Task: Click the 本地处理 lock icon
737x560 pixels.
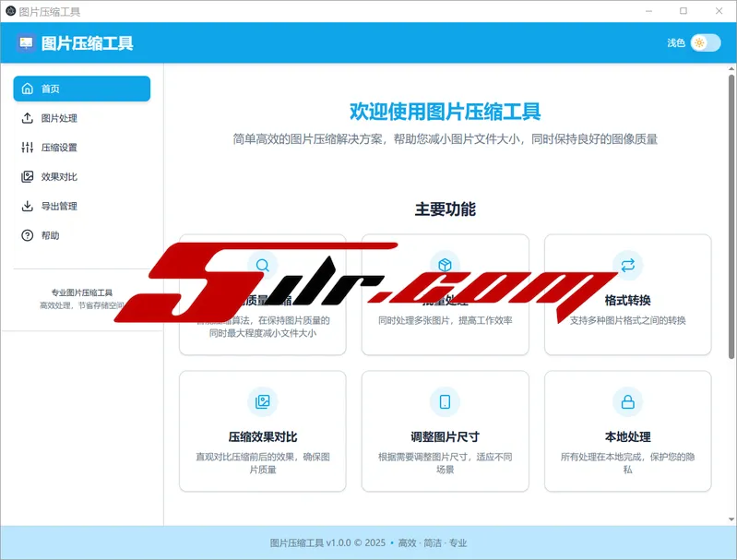Action: pyautogui.click(x=627, y=401)
